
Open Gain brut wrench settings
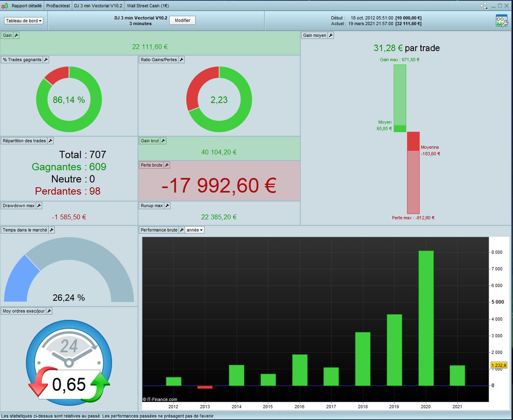[163, 141]
